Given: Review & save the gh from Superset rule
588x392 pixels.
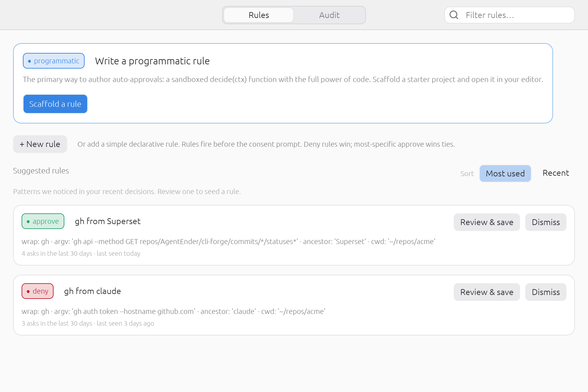Looking at the screenshot, I should click(x=487, y=222).
